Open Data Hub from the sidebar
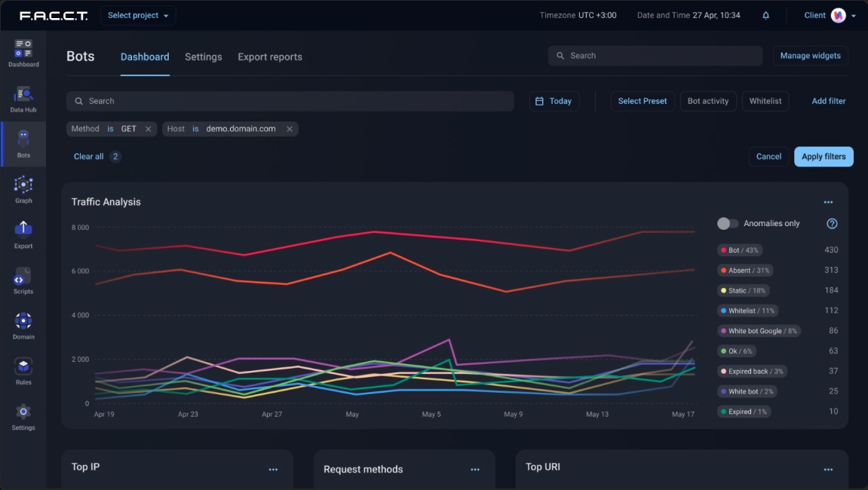The image size is (868, 490). pos(23,98)
